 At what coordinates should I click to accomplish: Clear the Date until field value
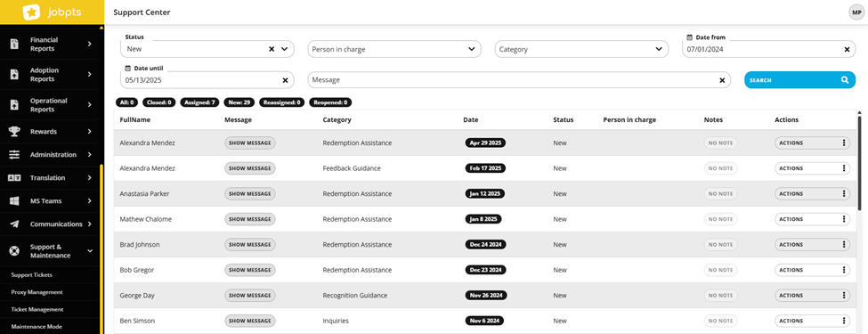[285, 80]
